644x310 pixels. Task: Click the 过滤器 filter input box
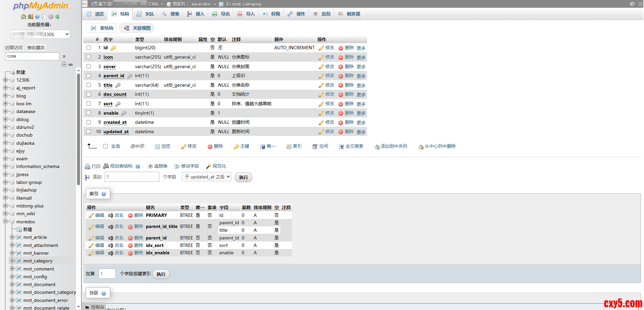pos(32,56)
